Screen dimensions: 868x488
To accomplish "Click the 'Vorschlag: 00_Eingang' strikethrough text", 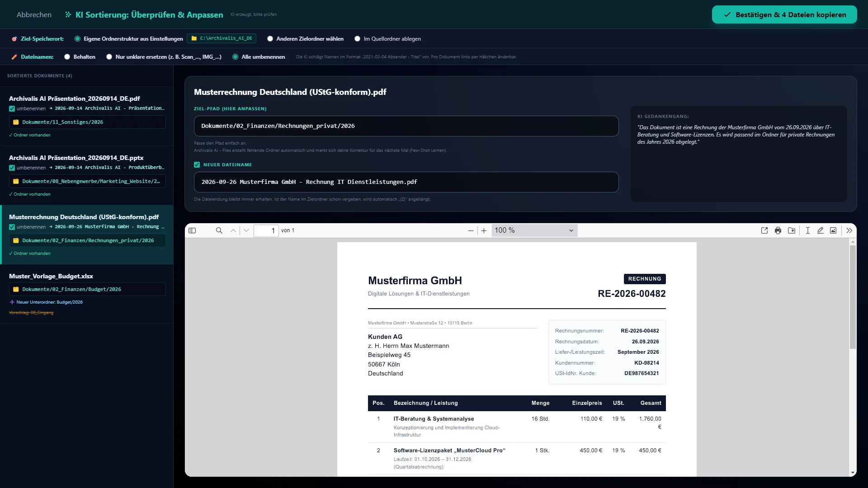I will [x=31, y=313].
